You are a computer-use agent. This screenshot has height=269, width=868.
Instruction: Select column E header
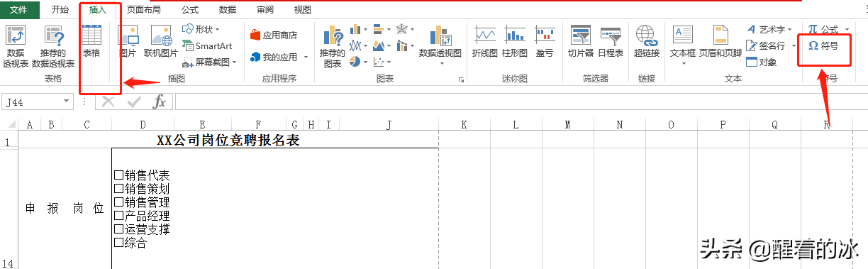(x=203, y=125)
